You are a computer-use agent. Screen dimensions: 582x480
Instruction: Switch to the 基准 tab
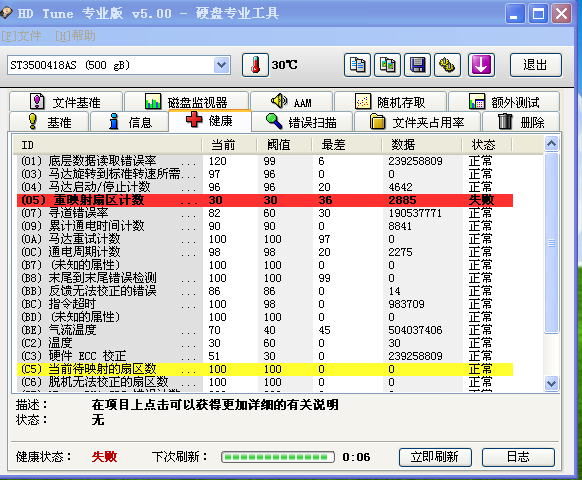coord(49,122)
